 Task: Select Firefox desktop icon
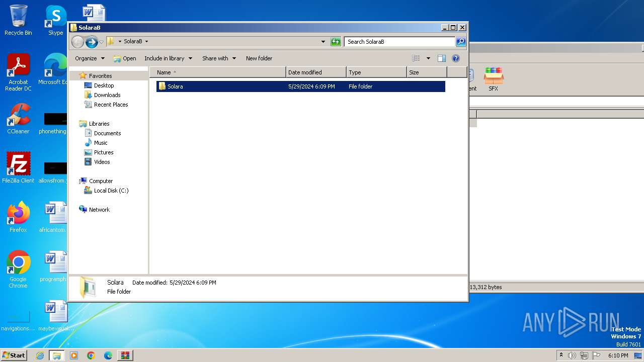coord(18,217)
